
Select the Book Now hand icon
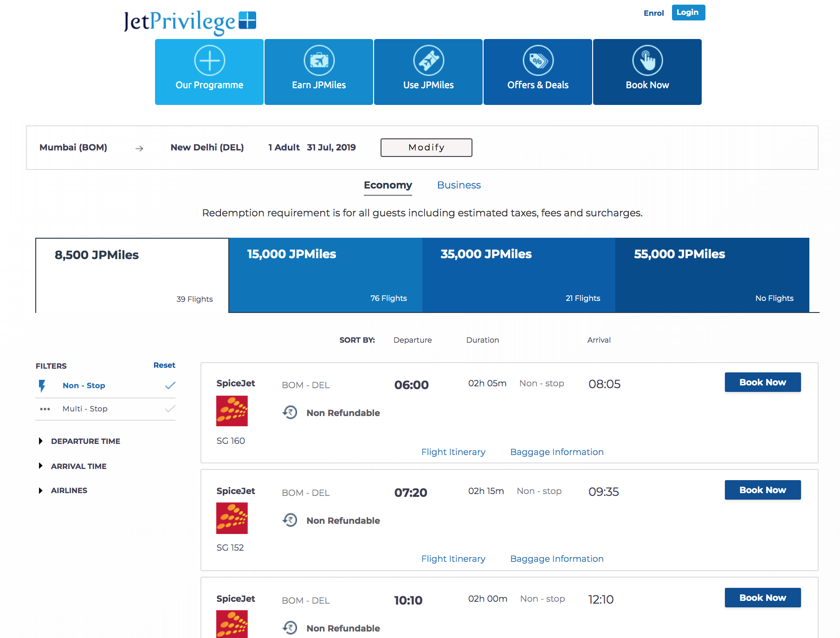point(647,60)
